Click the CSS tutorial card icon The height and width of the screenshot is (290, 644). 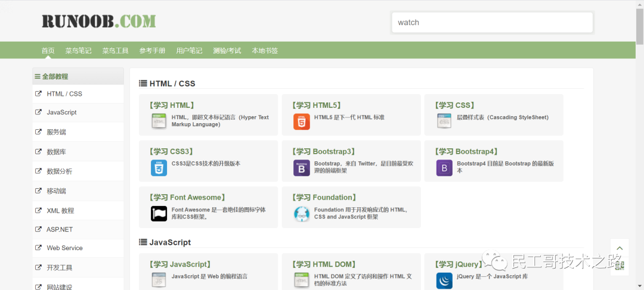[x=444, y=121]
